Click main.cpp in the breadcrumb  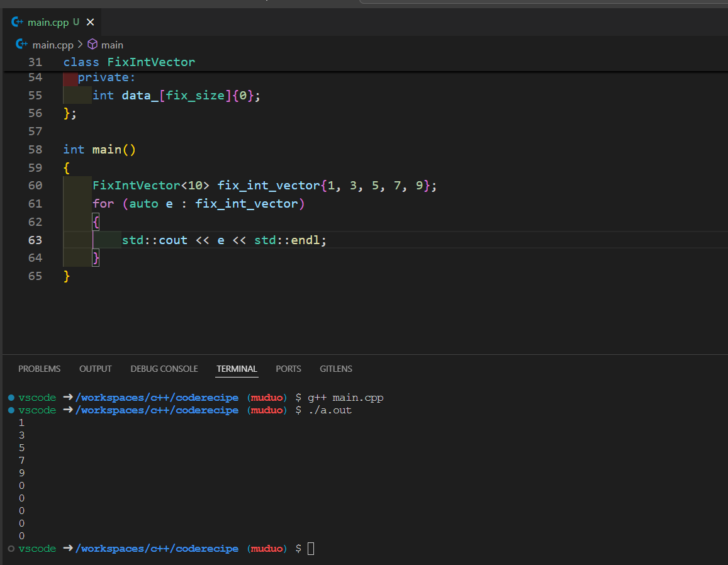coord(53,45)
